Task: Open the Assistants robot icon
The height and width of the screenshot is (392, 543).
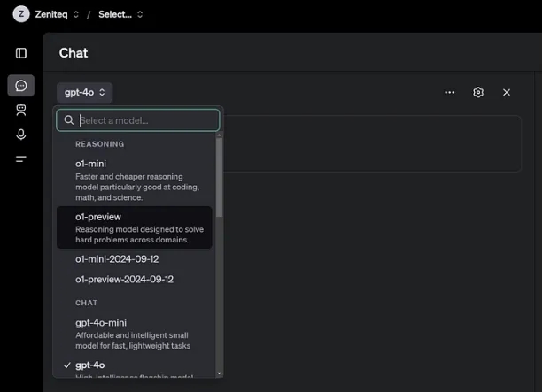Action: click(21, 110)
